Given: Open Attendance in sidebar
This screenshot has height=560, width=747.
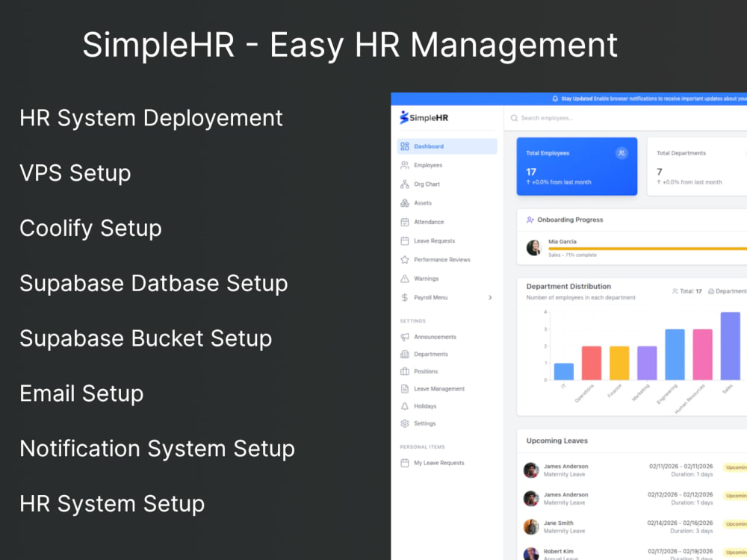Looking at the screenshot, I should [x=447, y=222].
